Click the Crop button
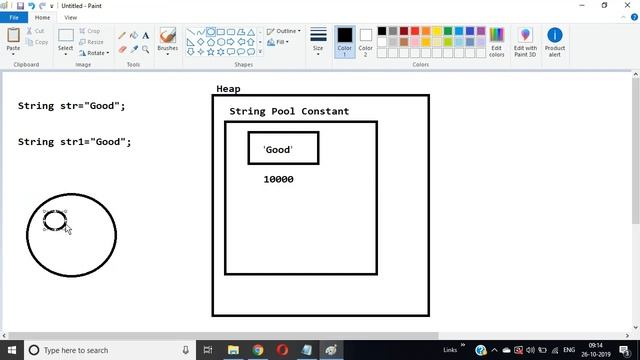640x360 pixels. point(90,31)
